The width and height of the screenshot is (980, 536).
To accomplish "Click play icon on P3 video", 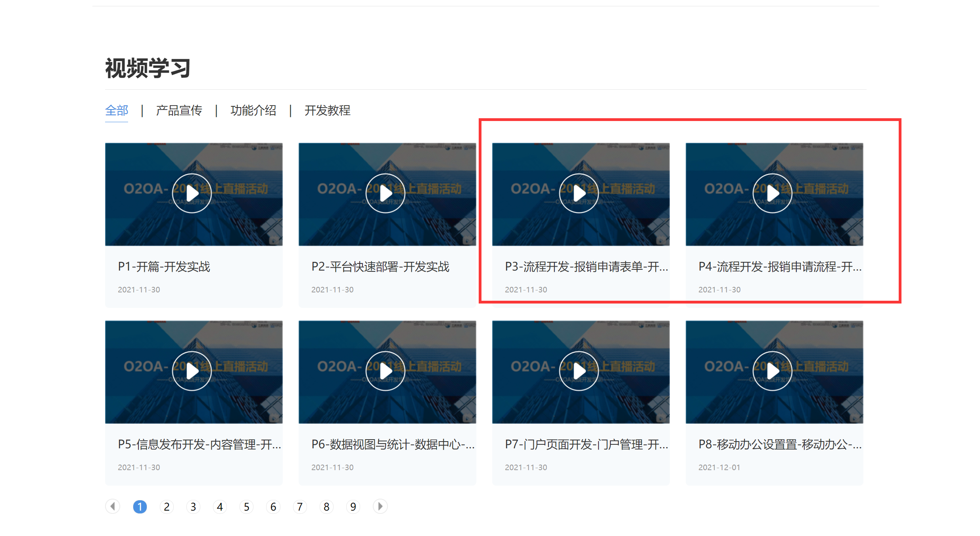I will tap(579, 194).
